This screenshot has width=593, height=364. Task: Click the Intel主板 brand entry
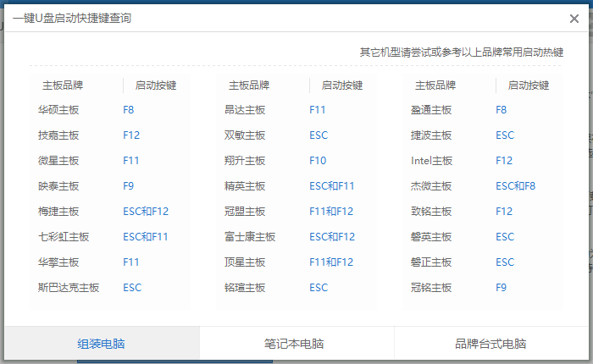pyautogui.click(x=432, y=161)
